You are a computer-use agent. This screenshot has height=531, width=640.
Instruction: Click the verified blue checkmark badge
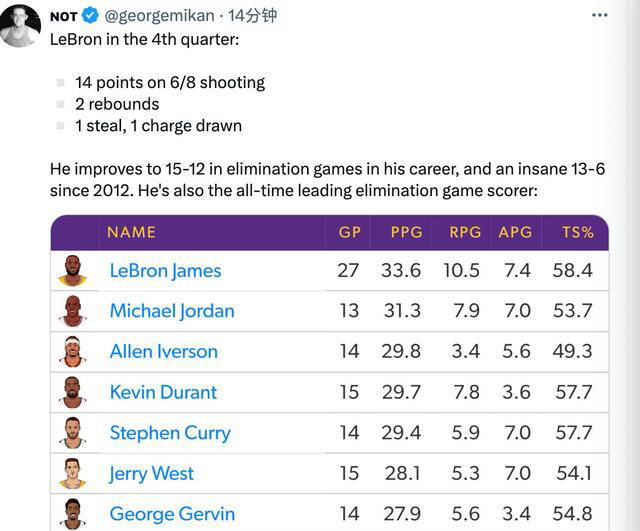point(90,16)
